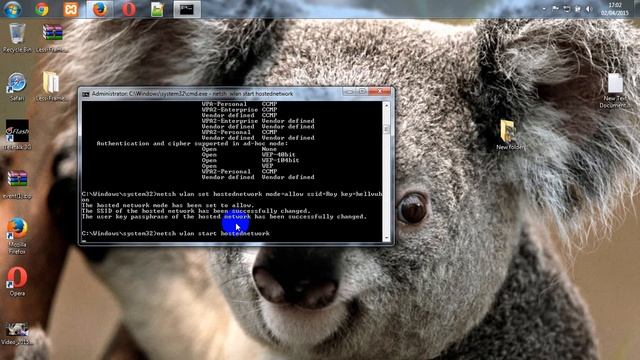Click the cmd scrollbar down arrow
Viewport: 640px width, 360px height.
[386, 237]
